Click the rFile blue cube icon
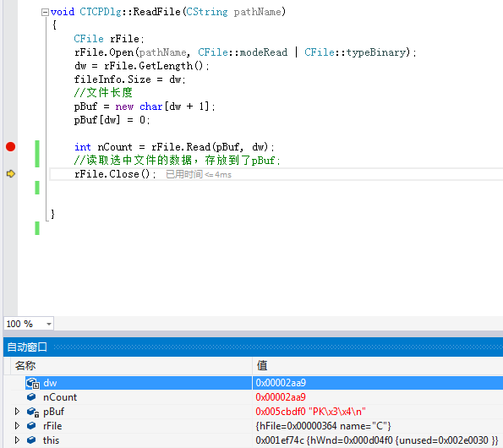Screen dimensions: 503x448 pyautogui.click(x=31, y=426)
